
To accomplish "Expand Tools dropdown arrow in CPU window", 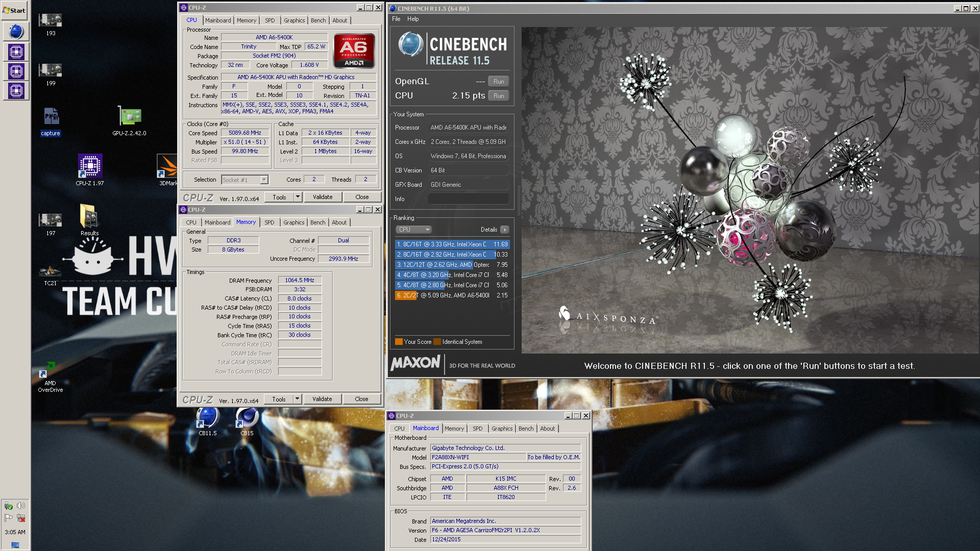I will 298,197.
